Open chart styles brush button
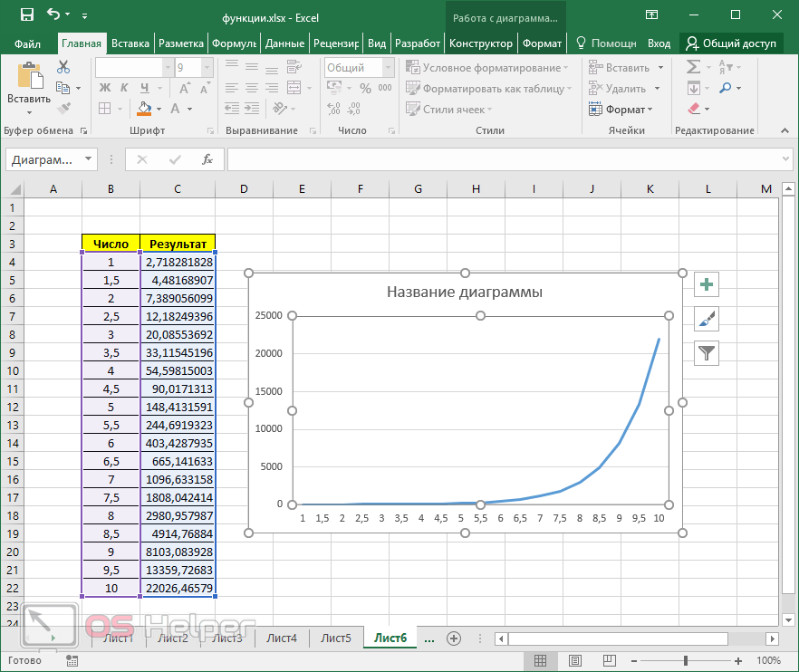The width and height of the screenshot is (799, 672). tap(707, 319)
